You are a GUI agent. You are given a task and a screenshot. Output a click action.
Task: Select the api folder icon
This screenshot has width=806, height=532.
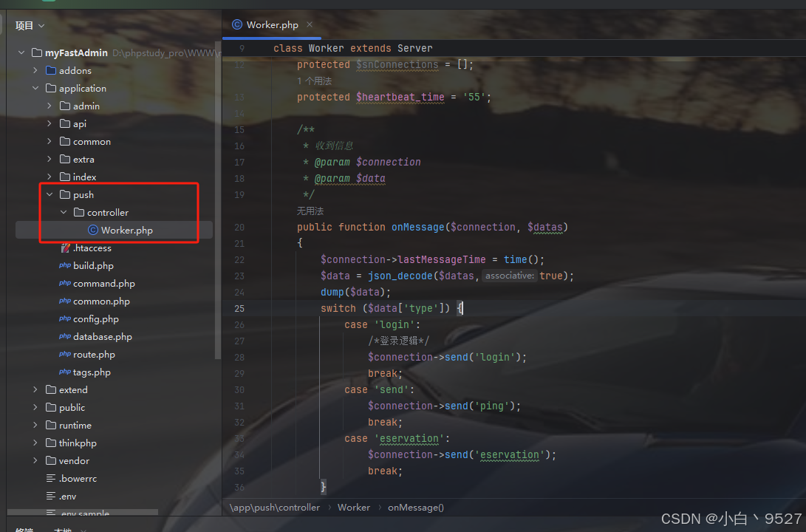(65, 123)
